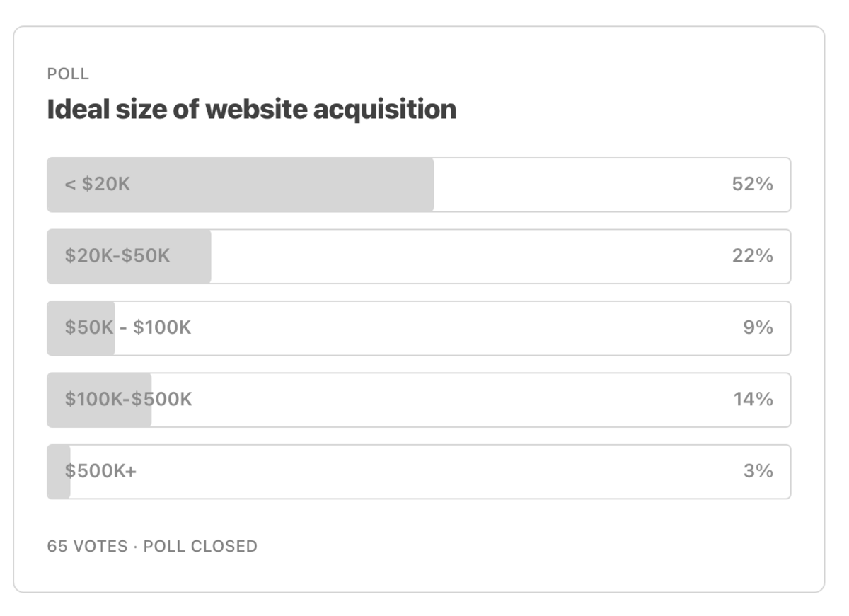Click the gray filled bar for < $20K
Viewport: 849px width, 616px height.
(283, 185)
